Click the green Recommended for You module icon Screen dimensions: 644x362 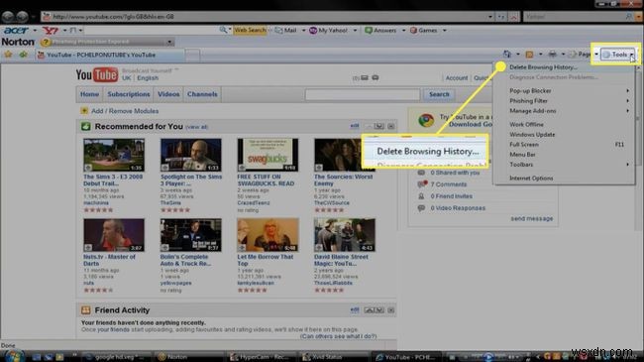coord(85,126)
